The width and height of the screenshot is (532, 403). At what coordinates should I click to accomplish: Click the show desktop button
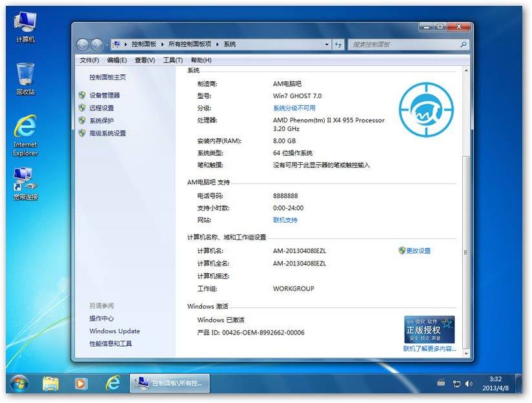(x=518, y=384)
